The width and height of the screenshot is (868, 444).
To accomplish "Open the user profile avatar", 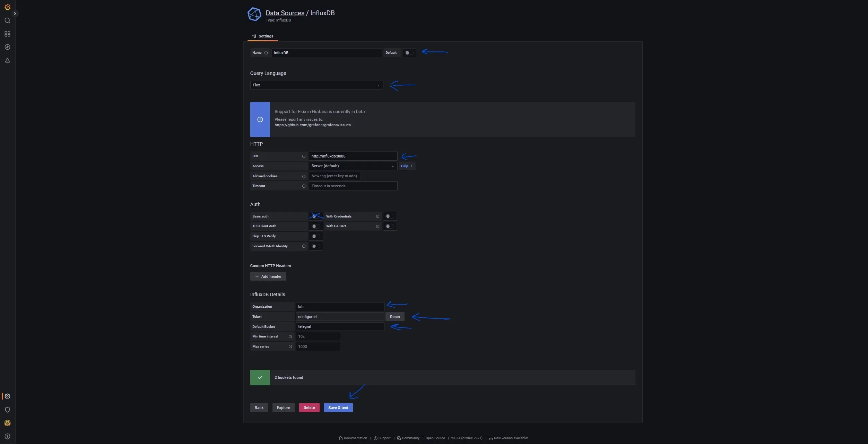I will click(x=7, y=423).
